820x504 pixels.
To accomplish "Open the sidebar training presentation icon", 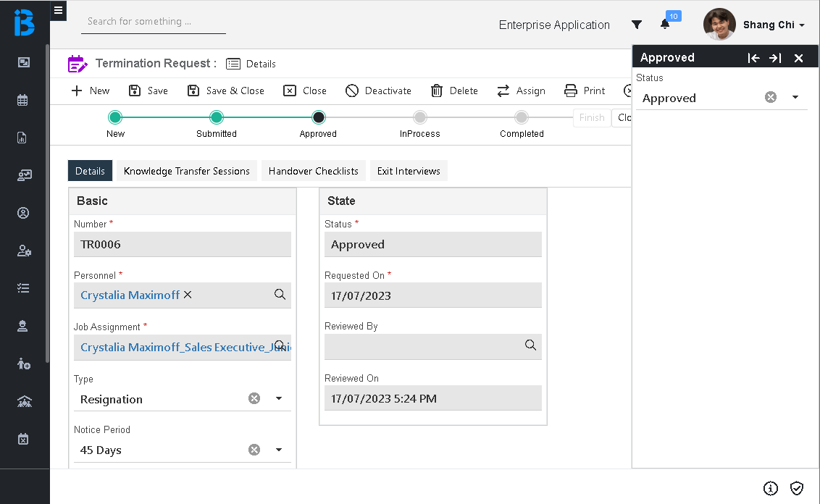I will (24, 175).
